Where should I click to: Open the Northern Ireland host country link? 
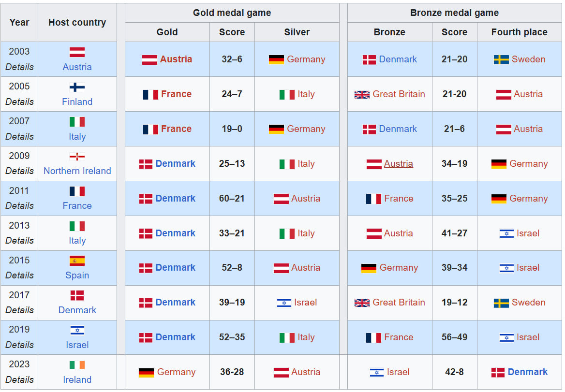[x=77, y=171]
